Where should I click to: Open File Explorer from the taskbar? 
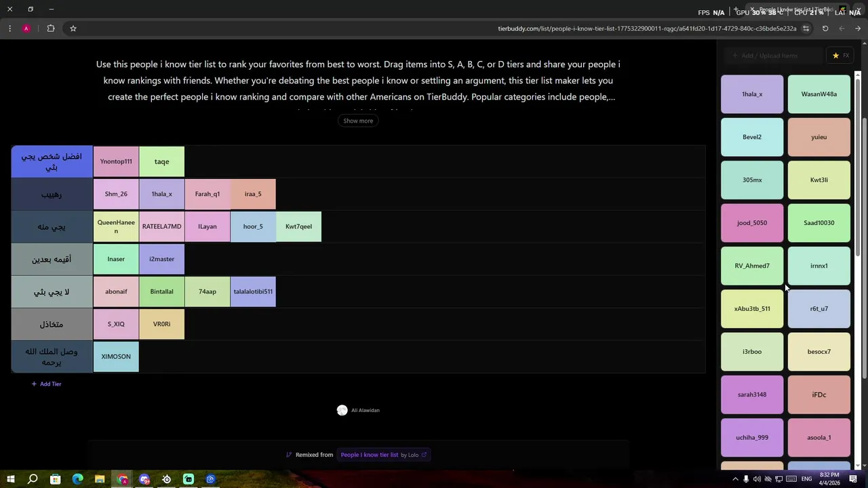[100, 479]
